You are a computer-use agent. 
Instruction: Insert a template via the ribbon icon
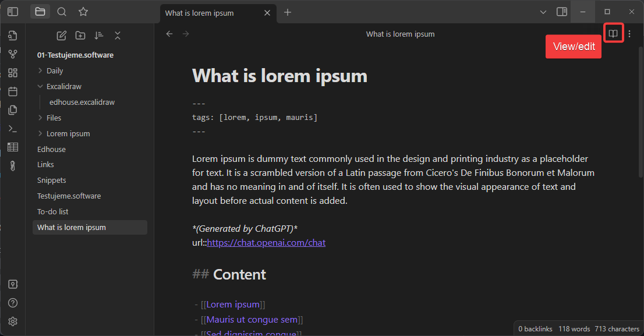click(x=13, y=110)
